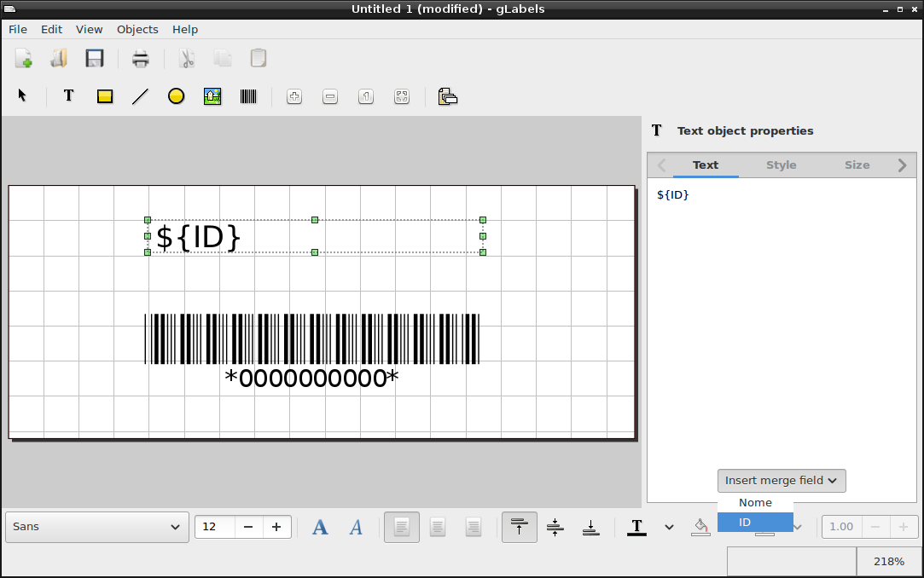Image resolution: width=924 pixels, height=578 pixels.
Task: Cut the selected object
Action: point(186,58)
